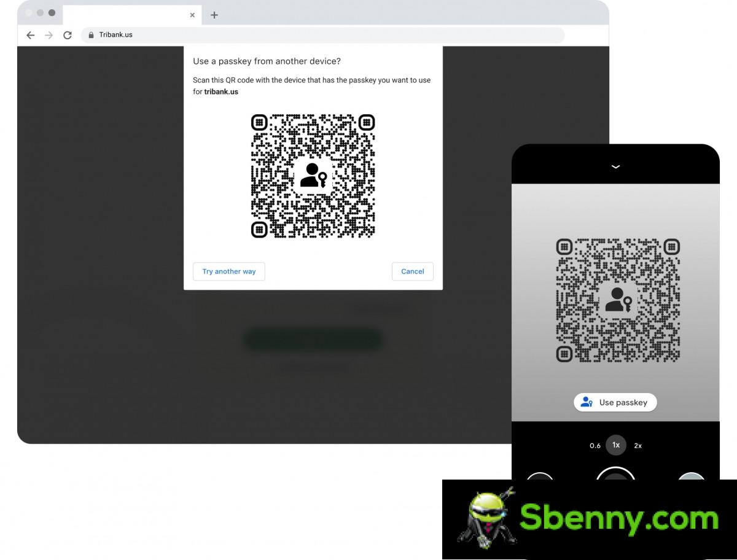This screenshot has height=560, width=737.
Task: Click the bold 'tribank.us' text in the dialog
Action: (x=221, y=91)
